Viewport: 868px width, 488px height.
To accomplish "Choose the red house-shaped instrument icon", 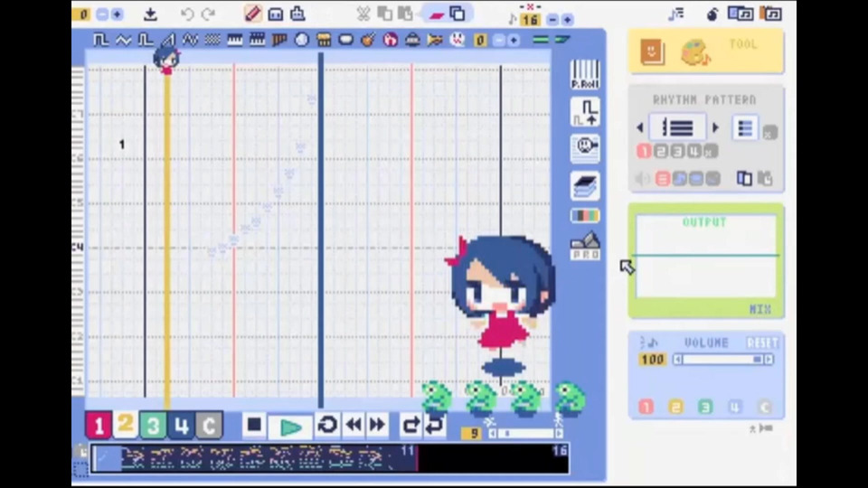I will point(391,40).
